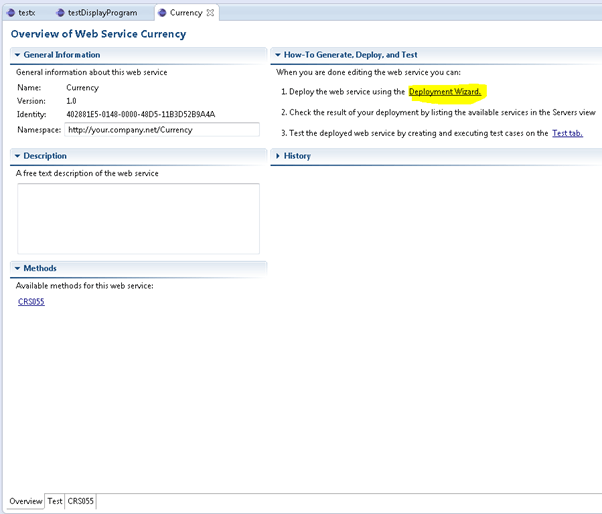Open the Deployment Wizard link
This screenshot has width=602, height=514.
coord(445,92)
